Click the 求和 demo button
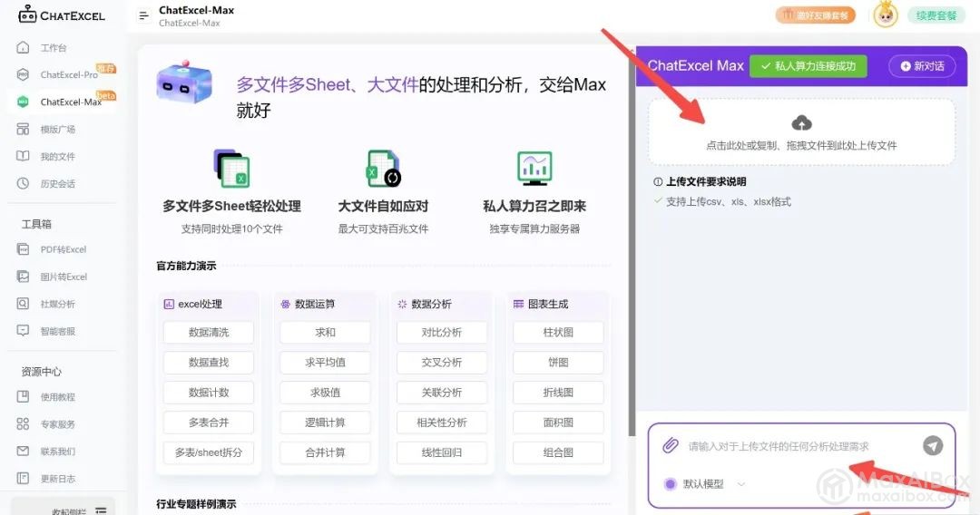The image size is (980, 515). [325, 333]
